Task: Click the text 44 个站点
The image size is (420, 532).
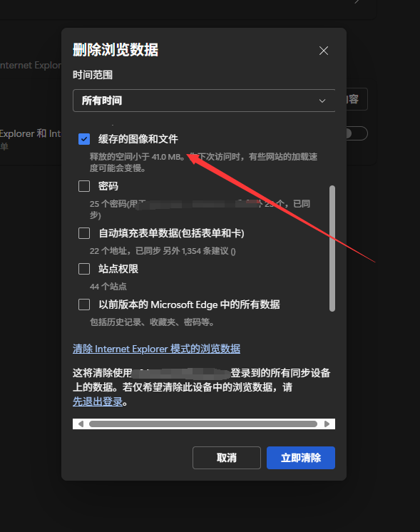Action: click(108, 287)
